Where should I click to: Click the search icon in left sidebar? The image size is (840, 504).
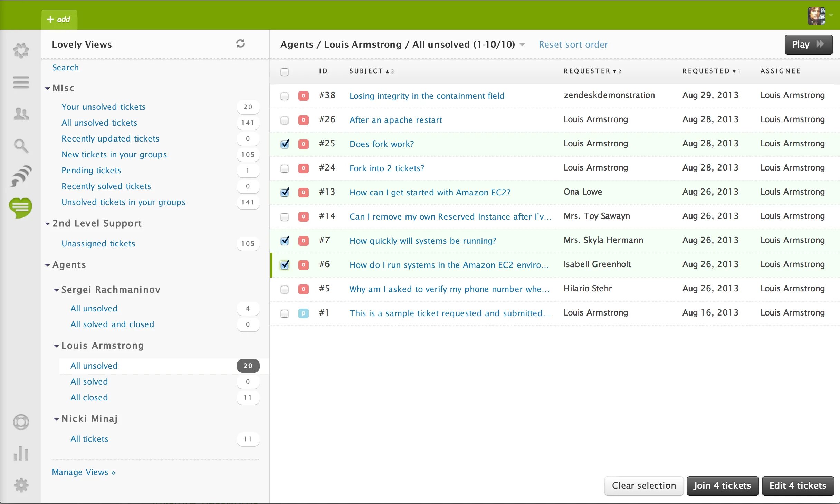[x=20, y=145]
